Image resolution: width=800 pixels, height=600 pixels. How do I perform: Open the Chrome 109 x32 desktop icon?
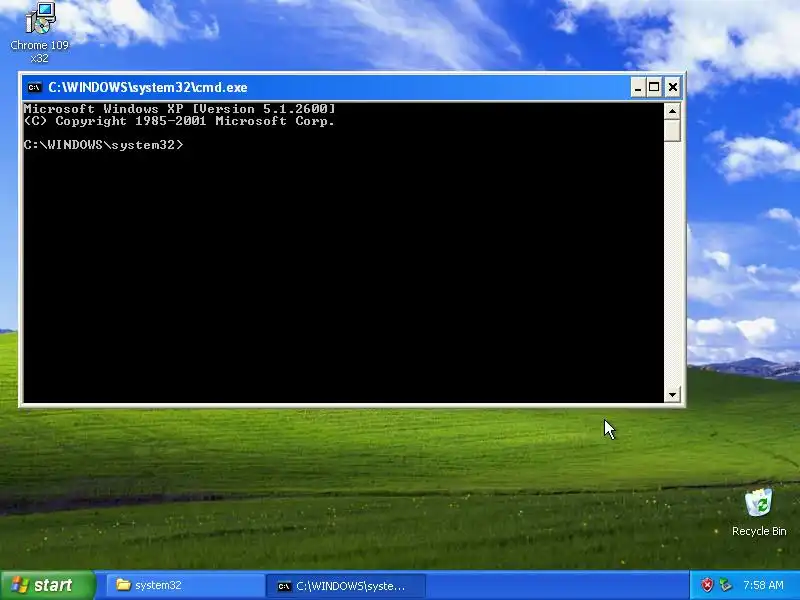tap(39, 32)
